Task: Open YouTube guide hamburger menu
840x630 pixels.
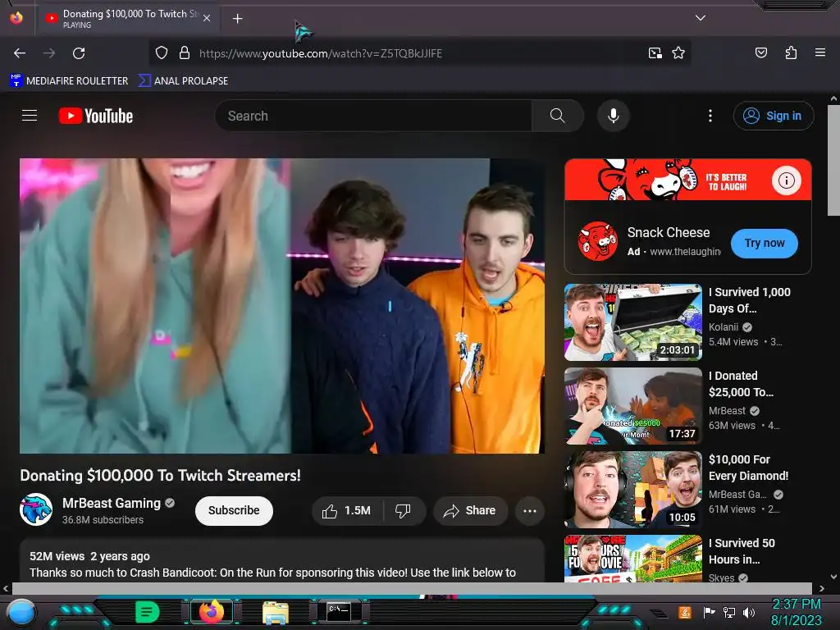Action: (30, 115)
